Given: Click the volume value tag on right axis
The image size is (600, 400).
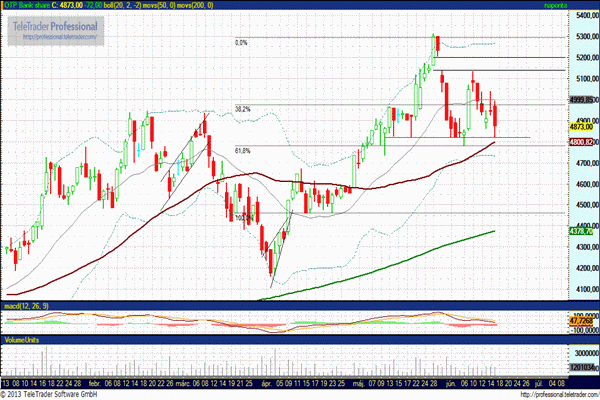Looking at the screenshot, I should 583,366.
